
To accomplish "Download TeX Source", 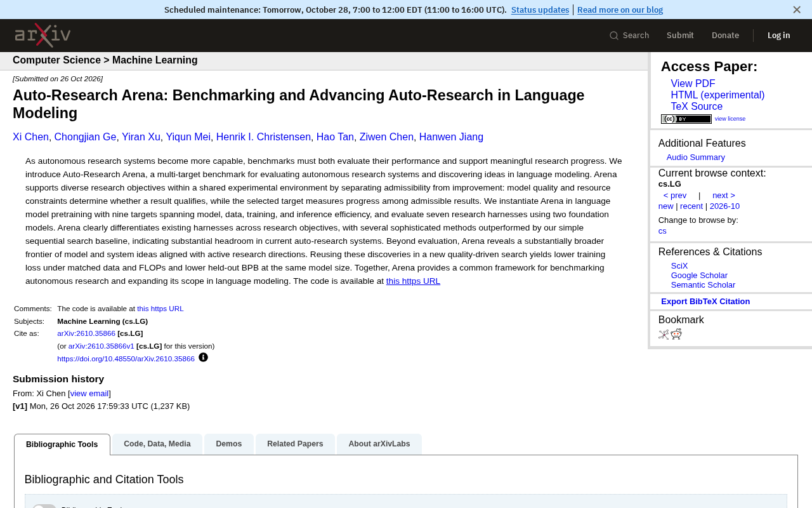I will click(x=697, y=107).
